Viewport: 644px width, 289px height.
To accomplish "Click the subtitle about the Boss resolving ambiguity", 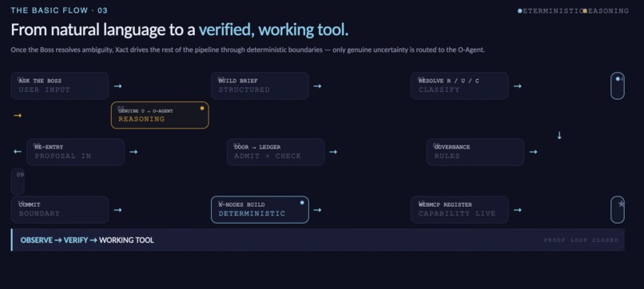I will (248, 50).
